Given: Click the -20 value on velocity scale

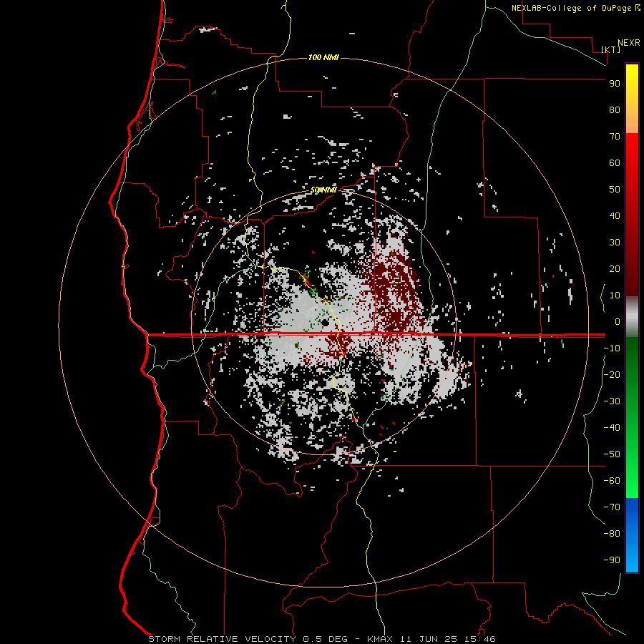Looking at the screenshot, I should click(x=612, y=374).
